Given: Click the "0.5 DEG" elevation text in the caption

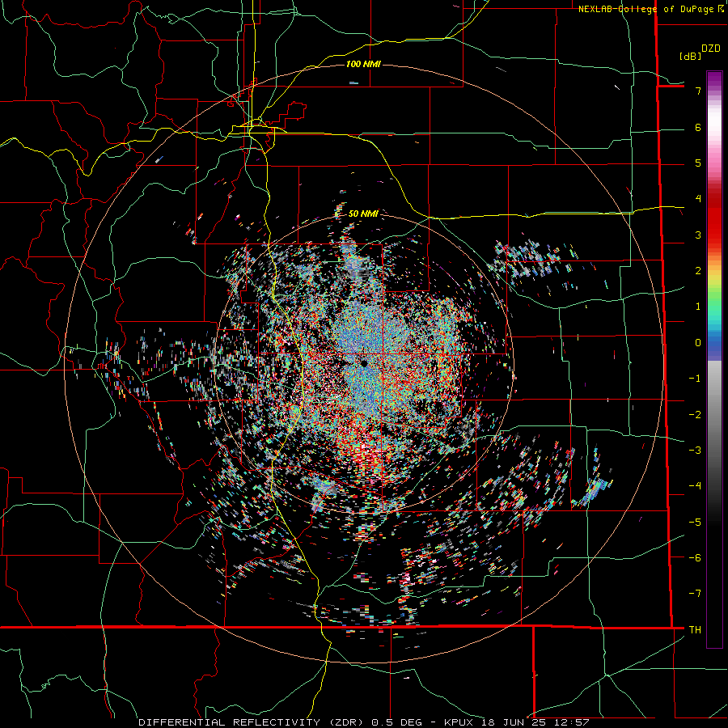Looking at the screenshot, I should pyautogui.click(x=396, y=722).
